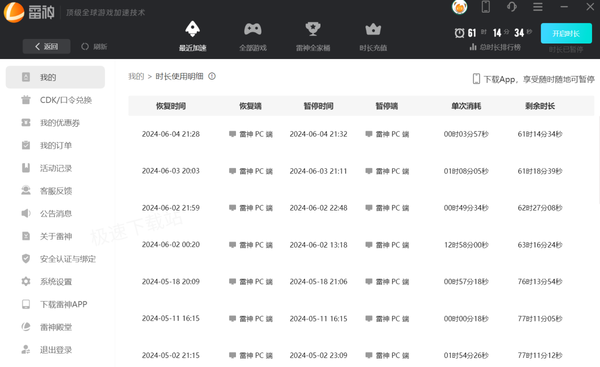The image size is (600, 367).
Task: Select 我的 in sidebar
Action: (x=55, y=77)
